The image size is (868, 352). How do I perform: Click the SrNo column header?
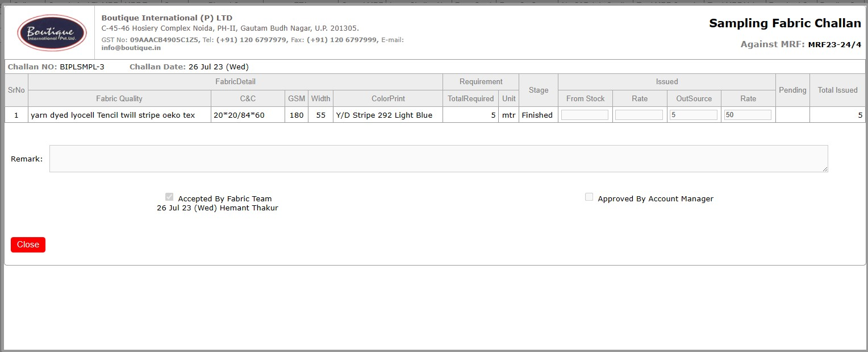point(16,90)
